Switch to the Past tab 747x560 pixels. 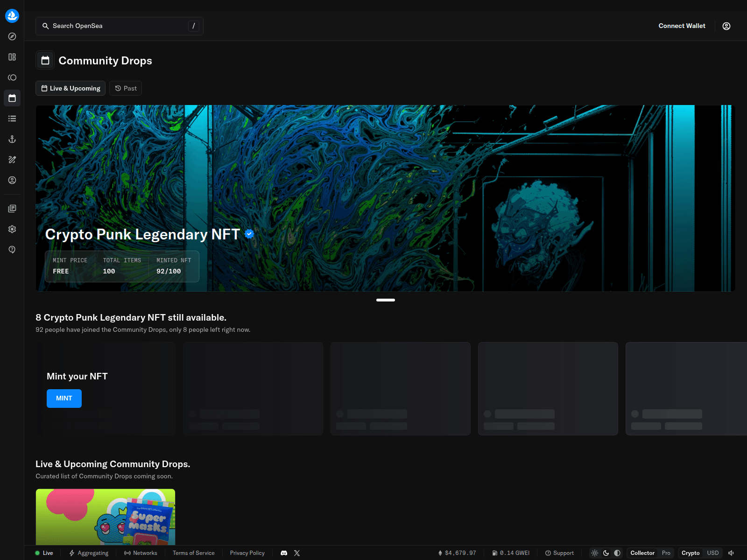click(x=126, y=88)
